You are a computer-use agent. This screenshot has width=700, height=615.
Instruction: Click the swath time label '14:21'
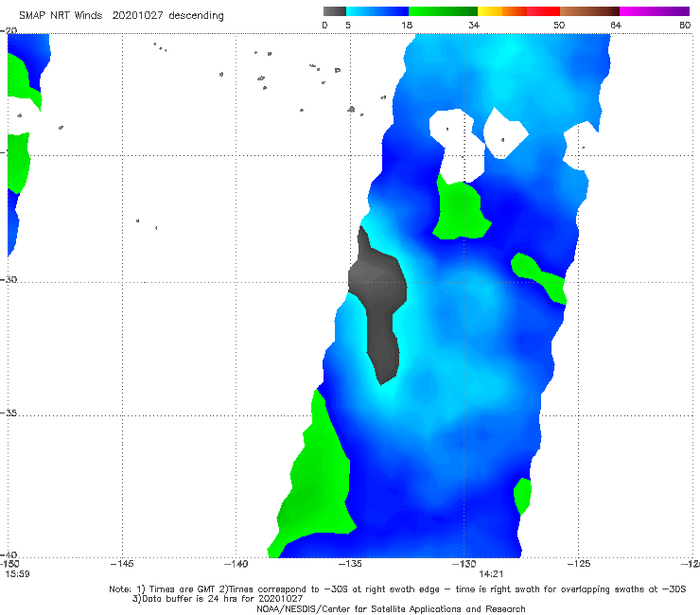click(491, 574)
